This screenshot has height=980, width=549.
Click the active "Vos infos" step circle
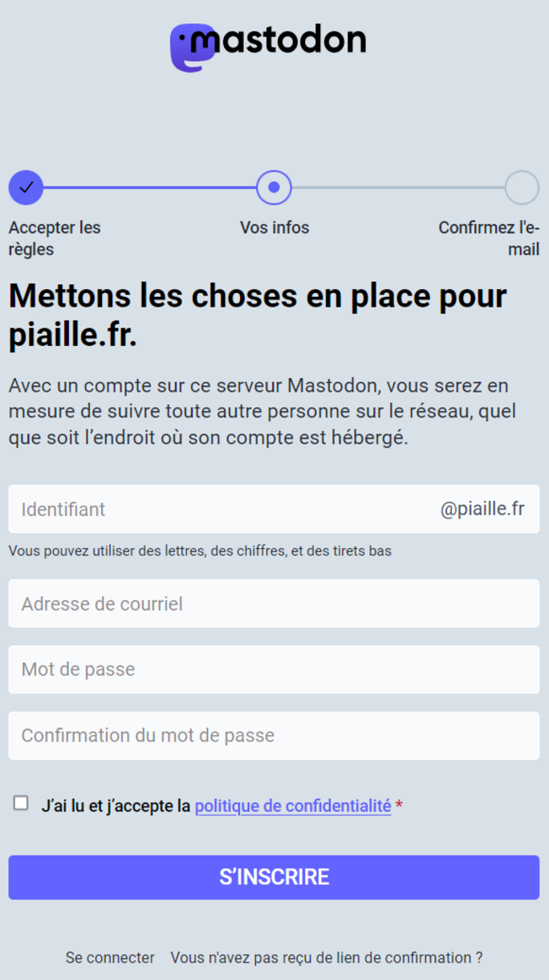coord(274,188)
